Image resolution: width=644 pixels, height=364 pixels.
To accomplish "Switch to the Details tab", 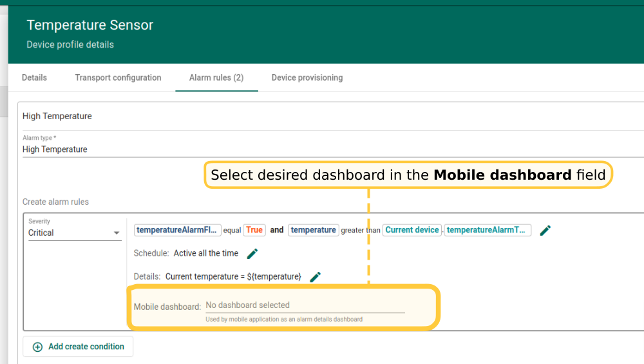I will click(34, 77).
